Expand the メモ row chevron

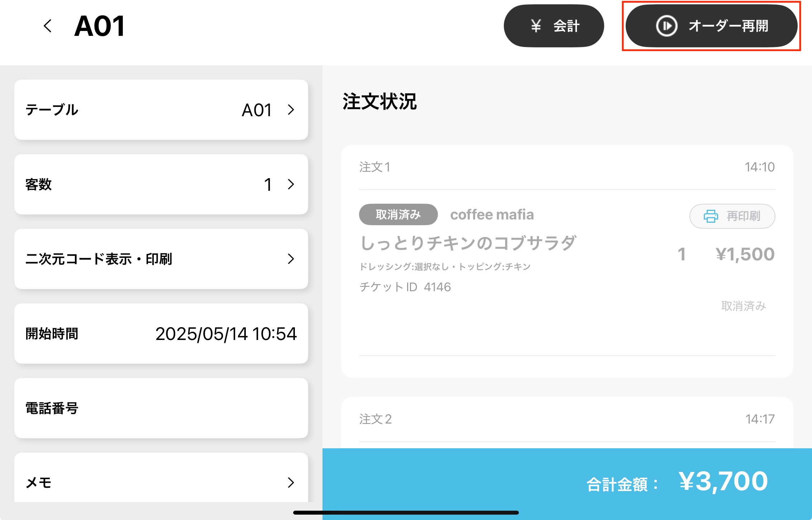click(291, 482)
